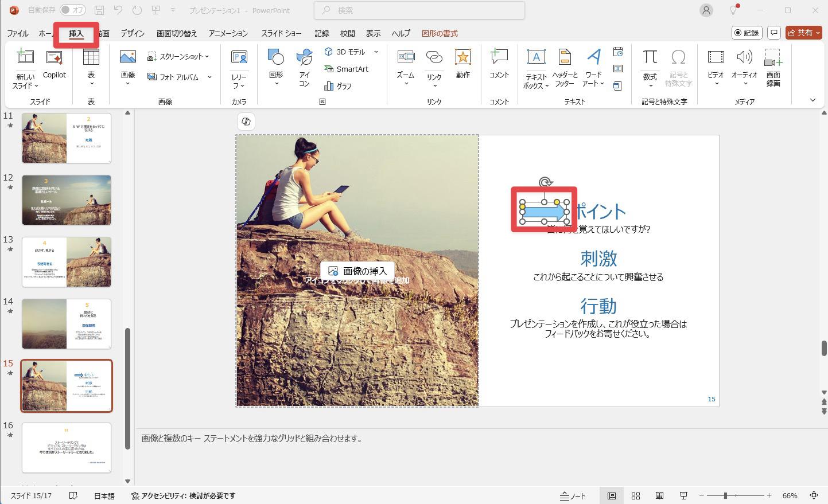Click the Record (記録) button at top right
The image size is (828, 504).
[x=747, y=33]
